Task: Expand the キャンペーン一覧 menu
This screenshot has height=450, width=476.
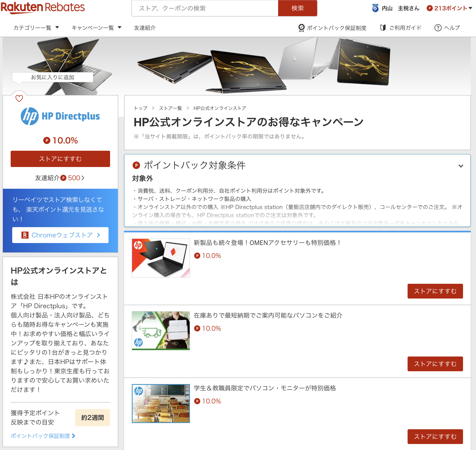Action: click(97, 28)
